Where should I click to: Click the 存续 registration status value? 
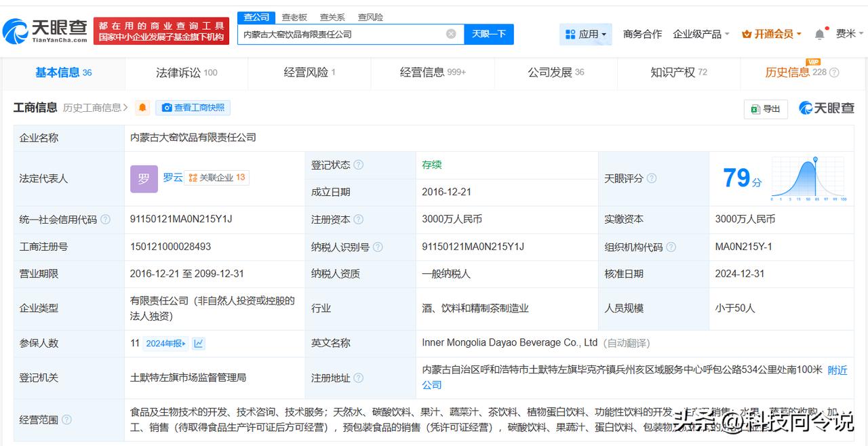coord(432,165)
